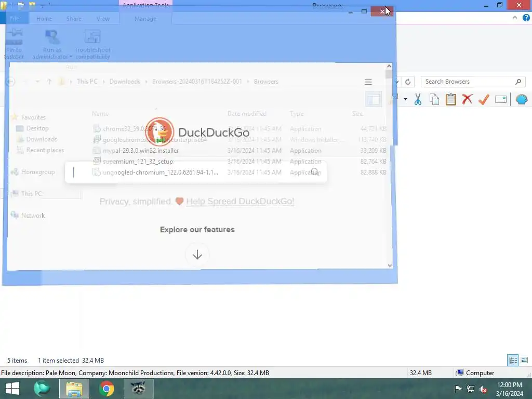This screenshot has width=532, height=399.
Task: Click Downloads in the address breadcrumb
Action: (125, 82)
